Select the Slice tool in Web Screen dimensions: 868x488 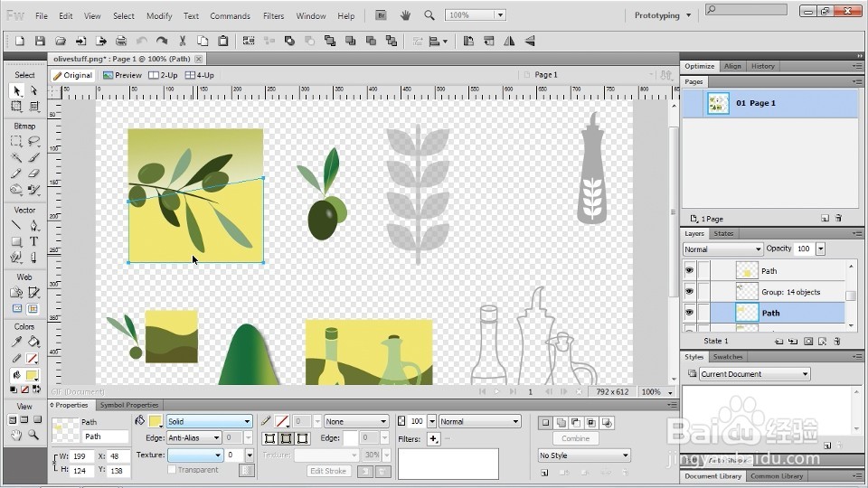point(33,292)
